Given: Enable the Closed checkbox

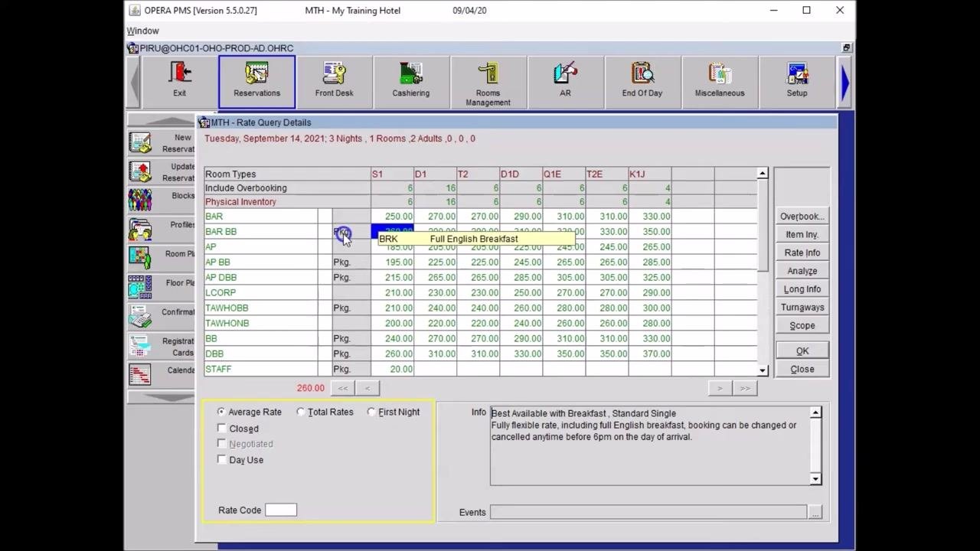Looking at the screenshot, I should [222, 429].
